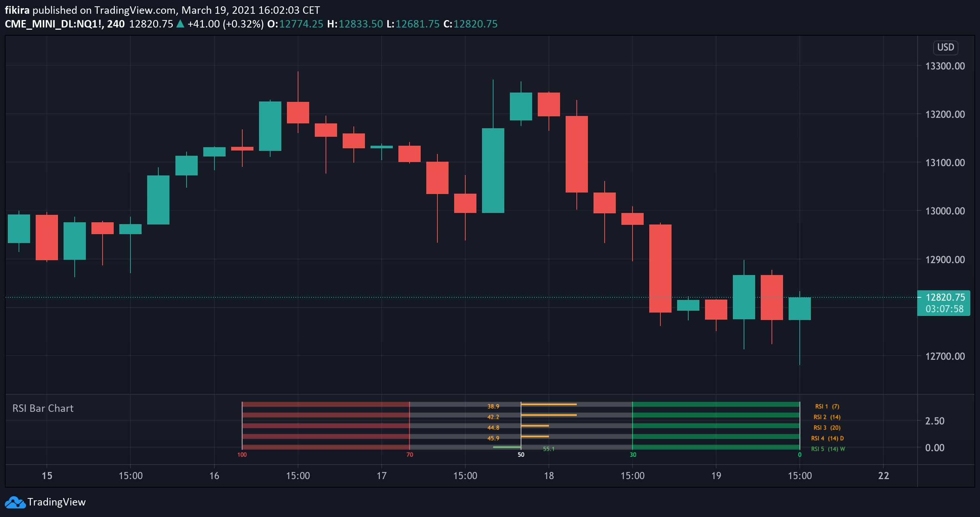Click the date label 16 on time axis
Image resolution: width=980 pixels, height=517 pixels.
coord(214,476)
